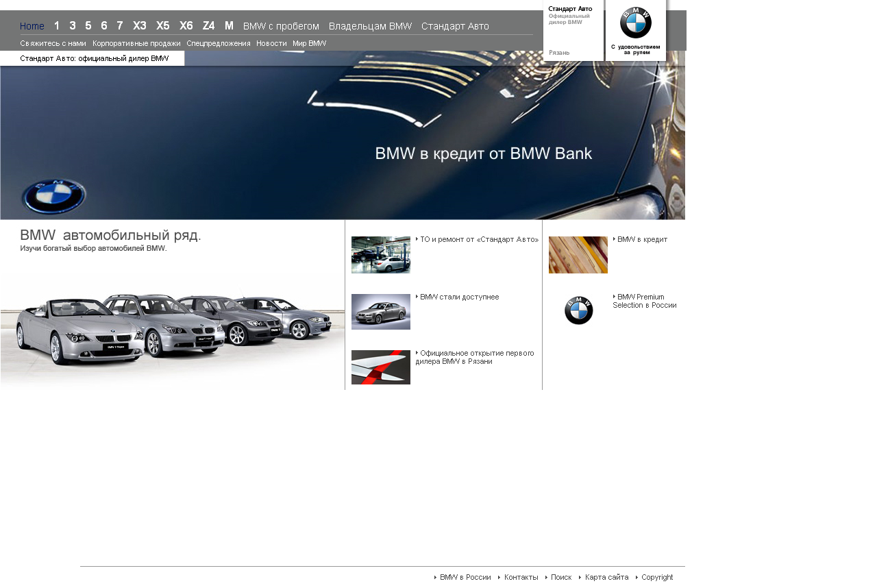Open Свяжитесь с нами link
This screenshot has width=877, height=588.
click(53, 43)
